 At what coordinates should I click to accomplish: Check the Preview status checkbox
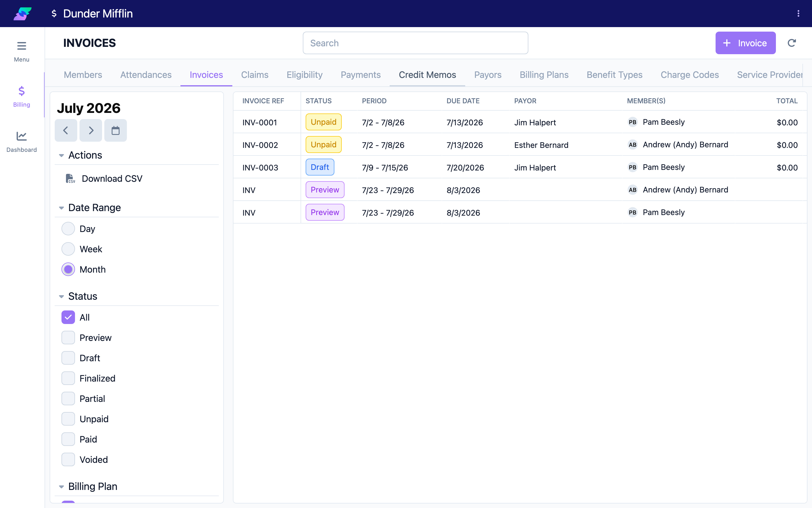[x=68, y=338]
